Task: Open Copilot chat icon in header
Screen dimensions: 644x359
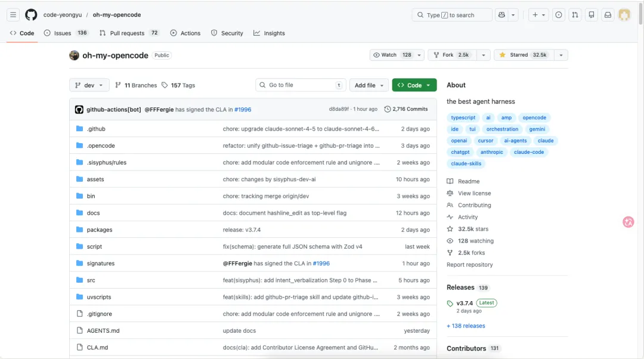Action: tap(501, 15)
